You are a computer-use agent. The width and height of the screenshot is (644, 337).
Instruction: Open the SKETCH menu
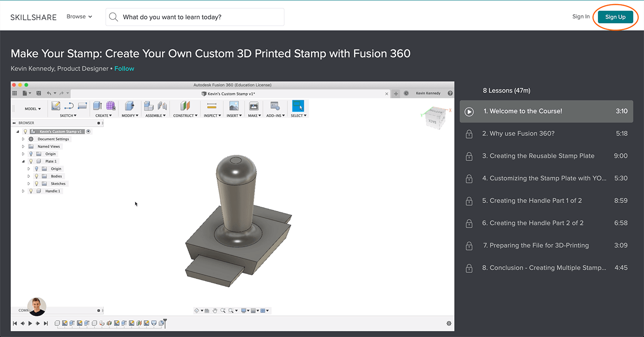68,115
